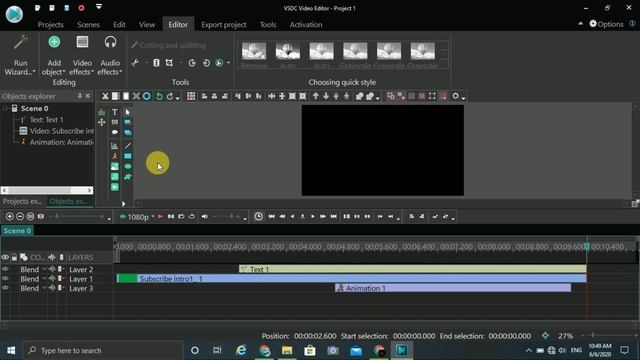Open Layer 1 Blend mode dropdown
This screenshot has width=640, height=360.
[x=44, y=279]
